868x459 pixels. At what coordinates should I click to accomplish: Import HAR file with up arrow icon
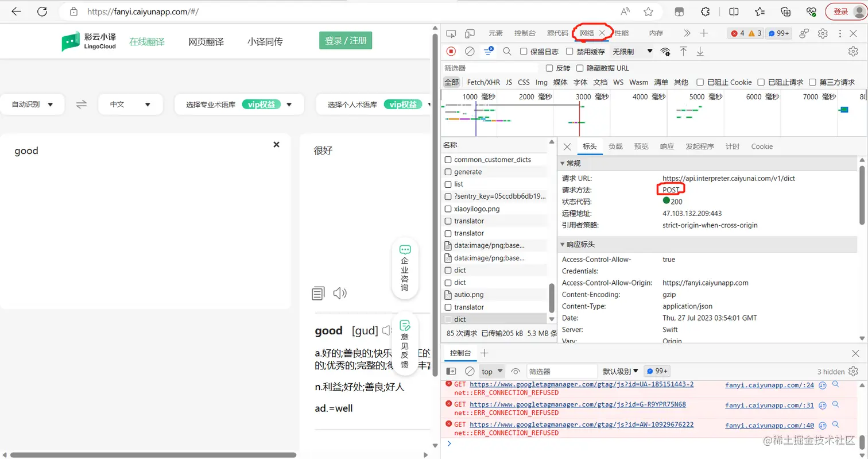click(683, 51)
